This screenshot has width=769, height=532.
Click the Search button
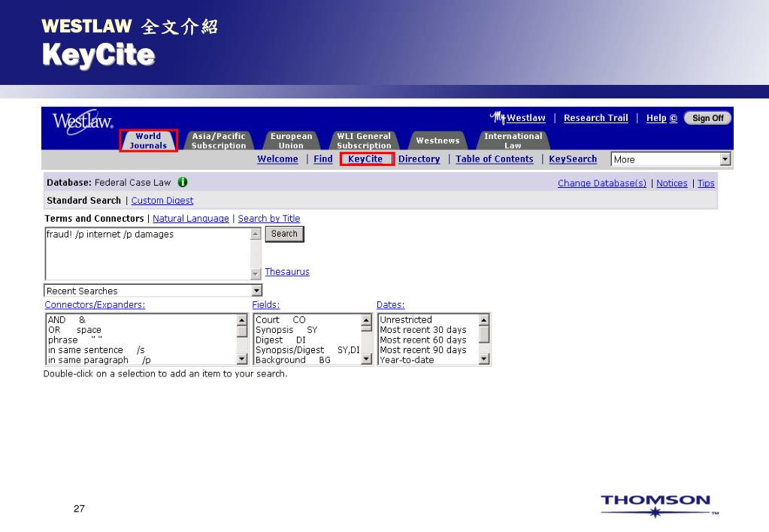point(284,234)
